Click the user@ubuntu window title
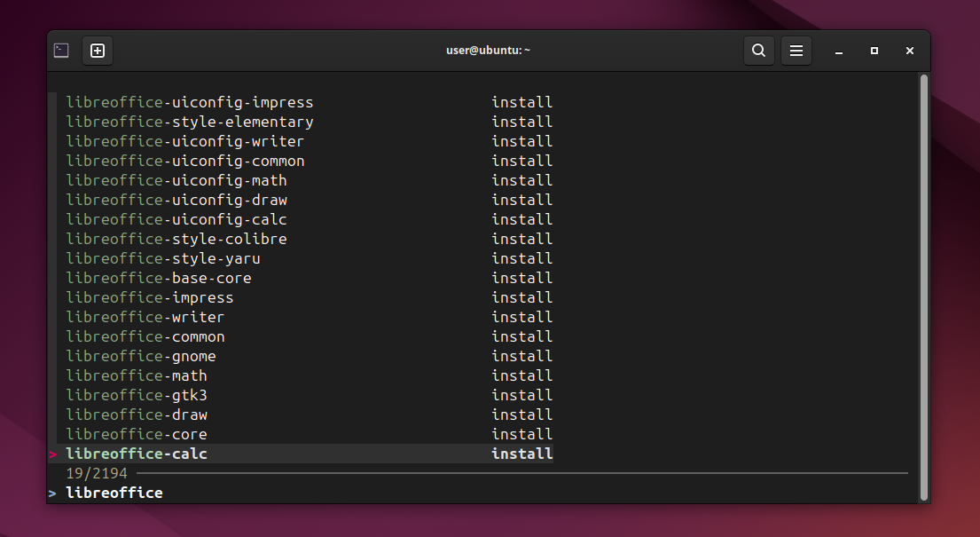Viewport: 980px width, 537px height. click(488, 50)
